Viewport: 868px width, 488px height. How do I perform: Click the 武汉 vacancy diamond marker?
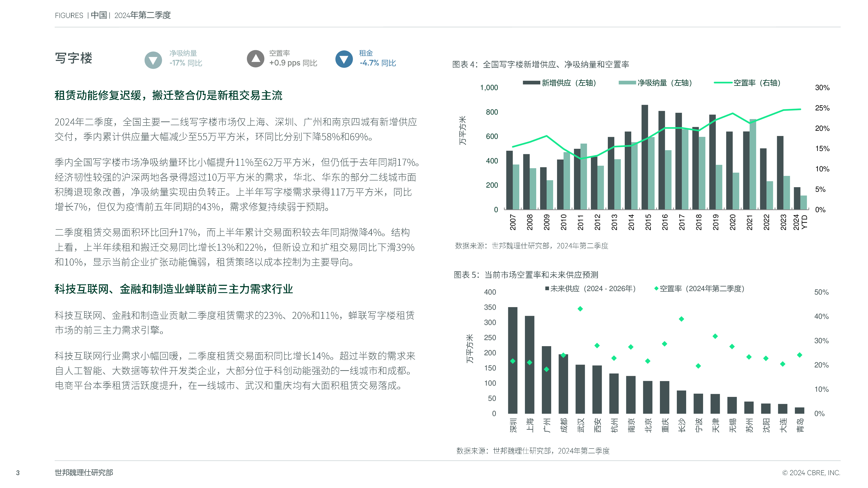580,308
